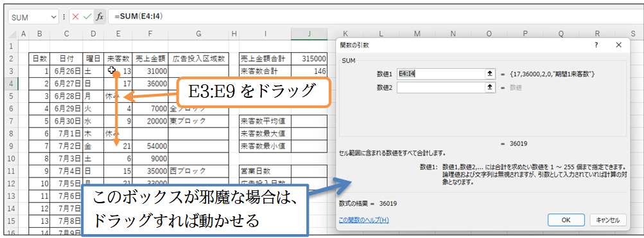Click the 来客数 header cell
This screenshot has width=644, height=238.
tap(118, 59)
